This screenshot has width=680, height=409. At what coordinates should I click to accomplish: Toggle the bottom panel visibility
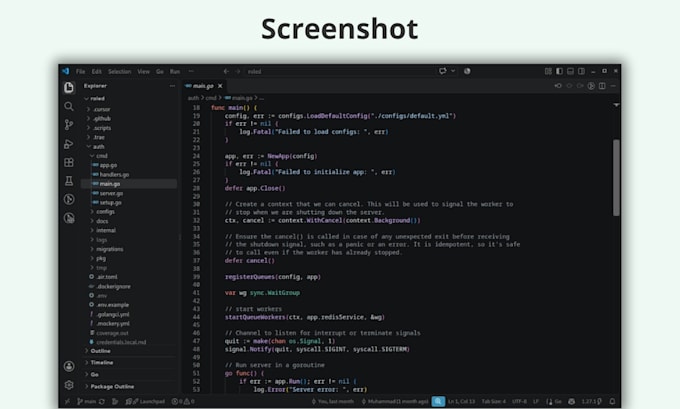tap(570, 71)
